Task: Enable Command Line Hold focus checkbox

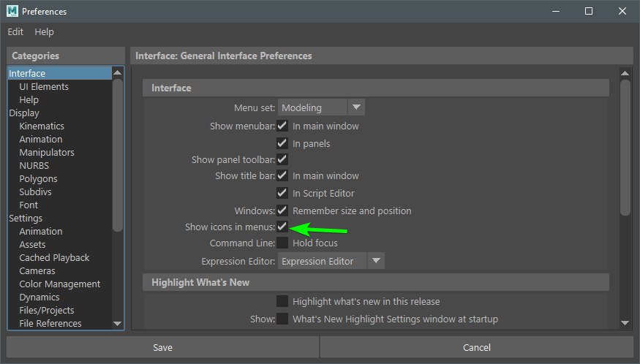Action: 282,243
